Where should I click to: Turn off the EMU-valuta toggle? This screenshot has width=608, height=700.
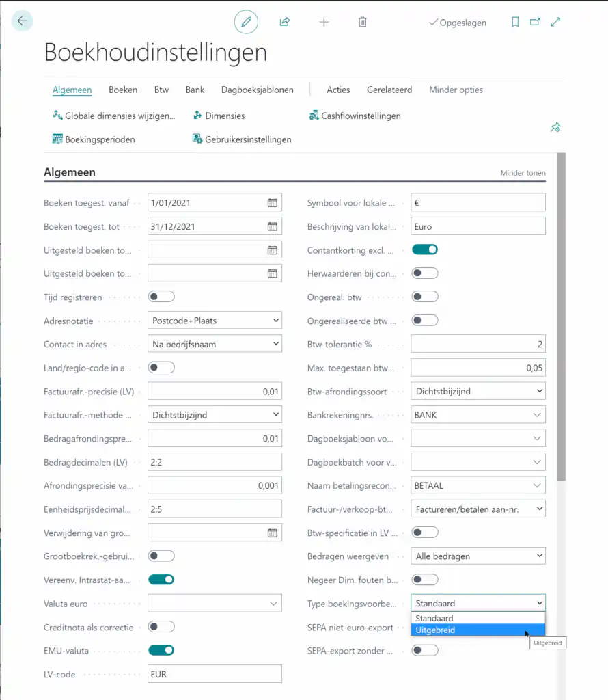click(161, 650)
